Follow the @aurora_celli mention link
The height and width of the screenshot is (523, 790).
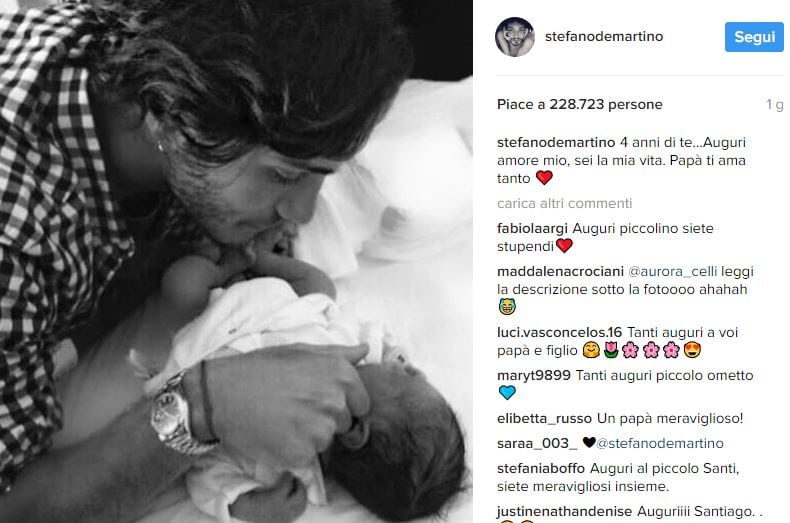673,272
